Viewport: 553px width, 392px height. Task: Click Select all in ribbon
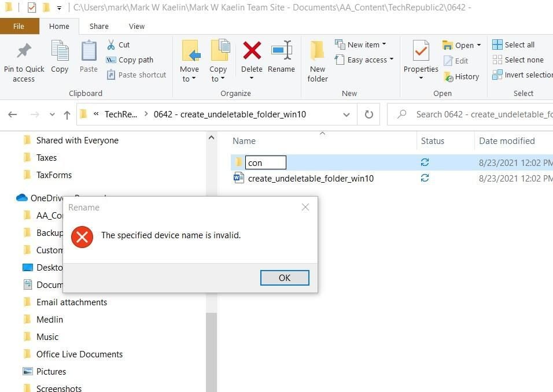pos(514,45)
